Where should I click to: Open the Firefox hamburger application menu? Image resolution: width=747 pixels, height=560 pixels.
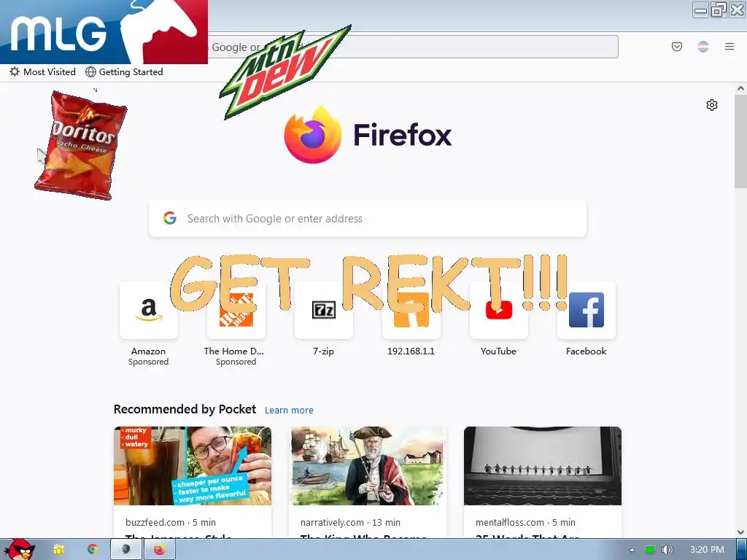pyautogui.click(x=729, y=47)
